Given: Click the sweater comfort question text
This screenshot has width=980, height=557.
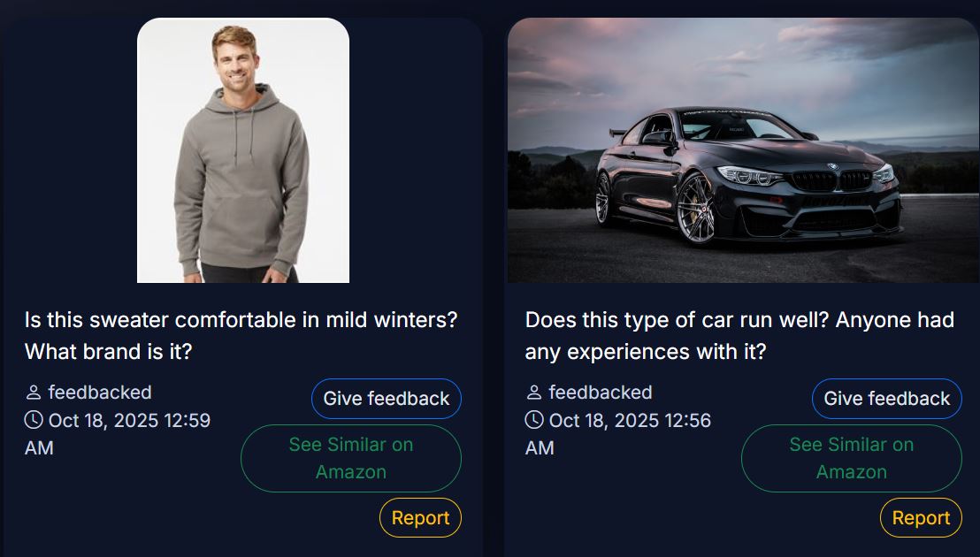Looking at the screenshot, I should (x=241, y=335).
